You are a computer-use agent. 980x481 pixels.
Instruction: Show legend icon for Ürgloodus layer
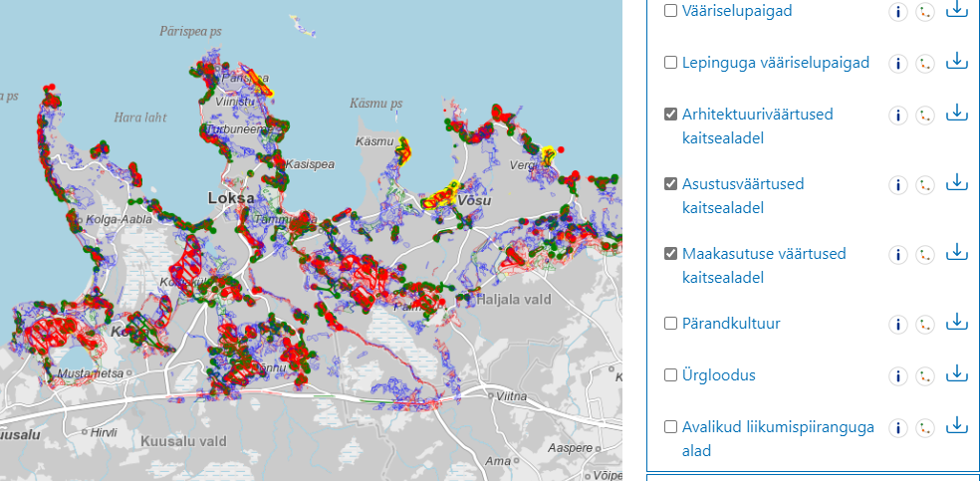[x=925, y=376]
